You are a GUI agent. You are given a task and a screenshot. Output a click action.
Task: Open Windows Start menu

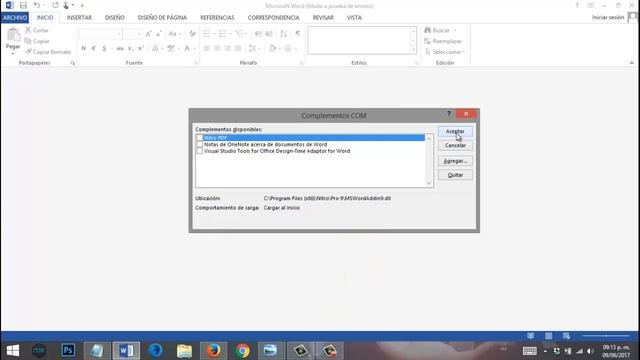13,351
